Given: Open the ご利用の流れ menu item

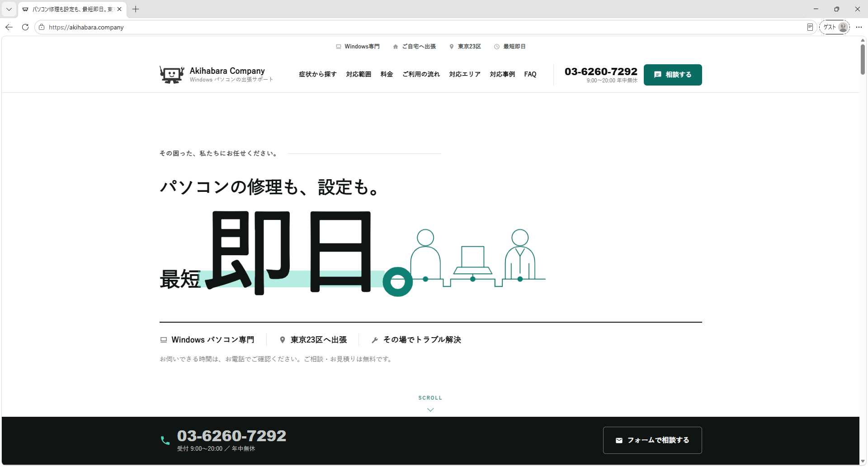Looking at the screenshot, I should pyautogui.click(x=421, y=74).
